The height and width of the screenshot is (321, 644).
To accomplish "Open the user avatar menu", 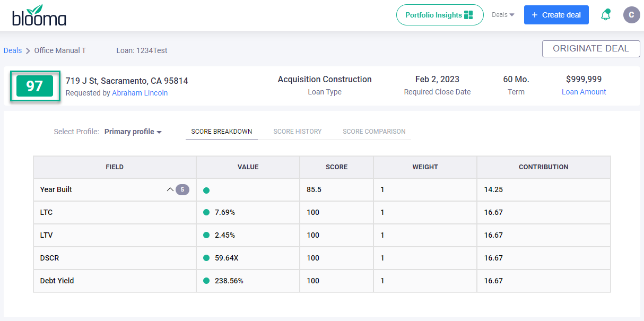I will point(631,15).
